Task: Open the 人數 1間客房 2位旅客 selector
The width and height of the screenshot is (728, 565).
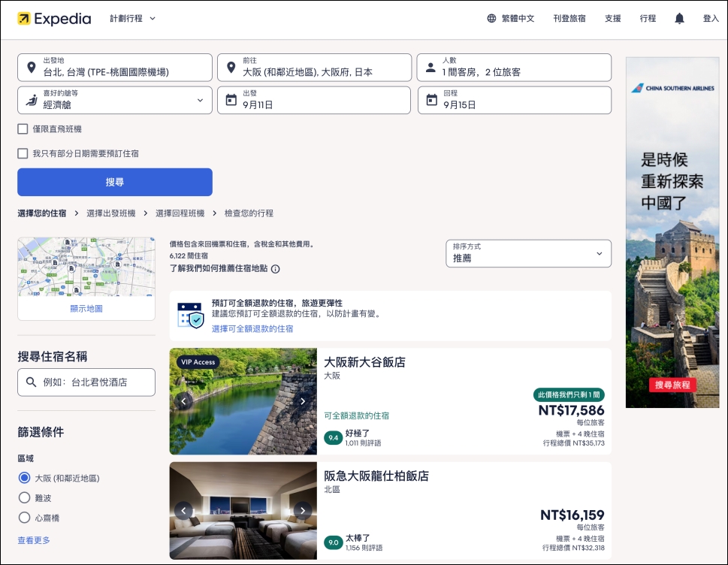Action: pyautogui.click(x=513, y=68)
